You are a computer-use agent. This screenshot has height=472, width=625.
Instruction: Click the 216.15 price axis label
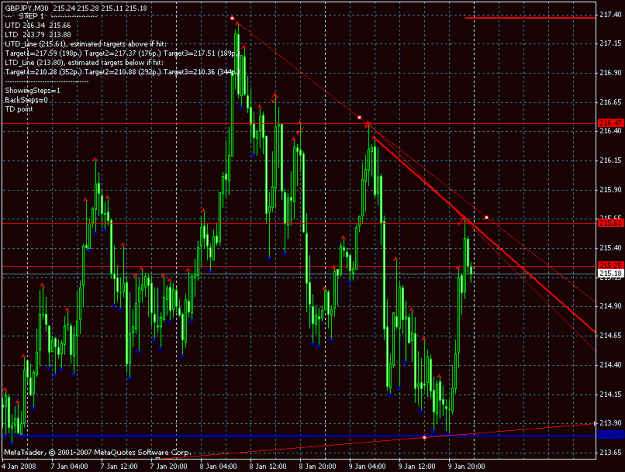tap(610, 160)
